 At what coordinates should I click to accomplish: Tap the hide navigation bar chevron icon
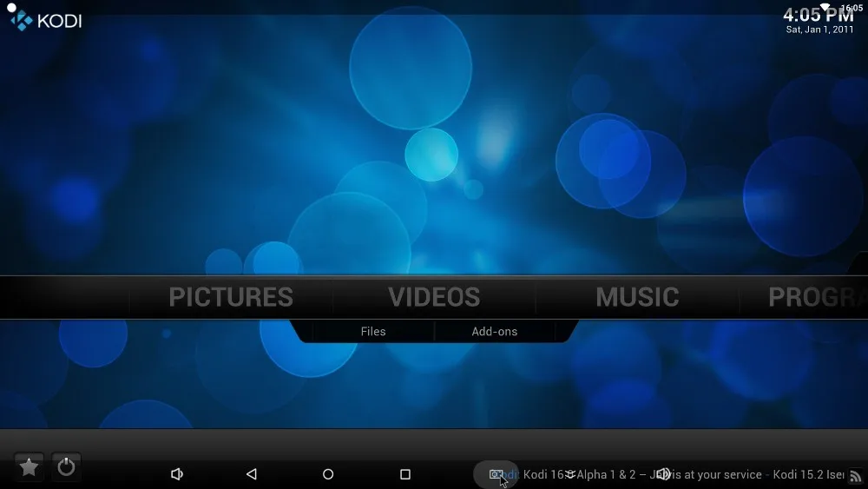[x=570, y=474]
